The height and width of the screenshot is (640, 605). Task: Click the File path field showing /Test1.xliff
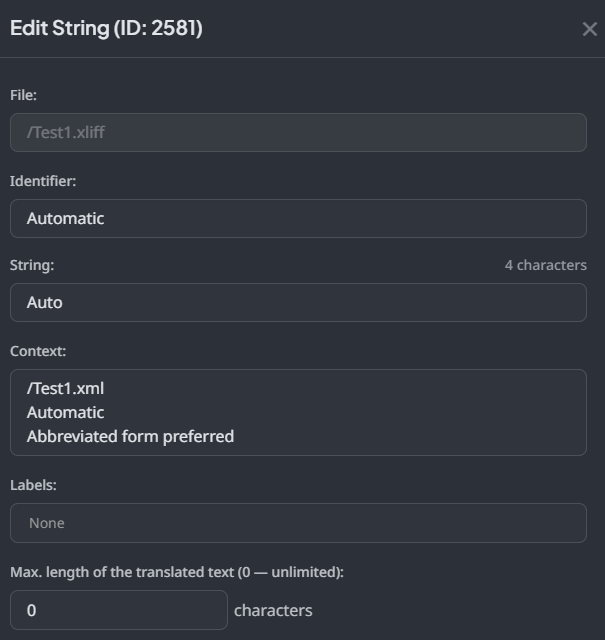(x=298, y=132)
